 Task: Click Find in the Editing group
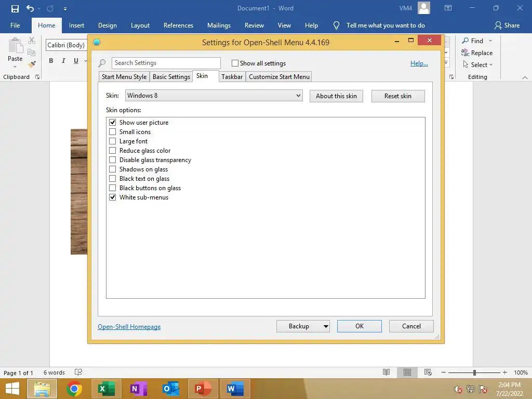473,41
